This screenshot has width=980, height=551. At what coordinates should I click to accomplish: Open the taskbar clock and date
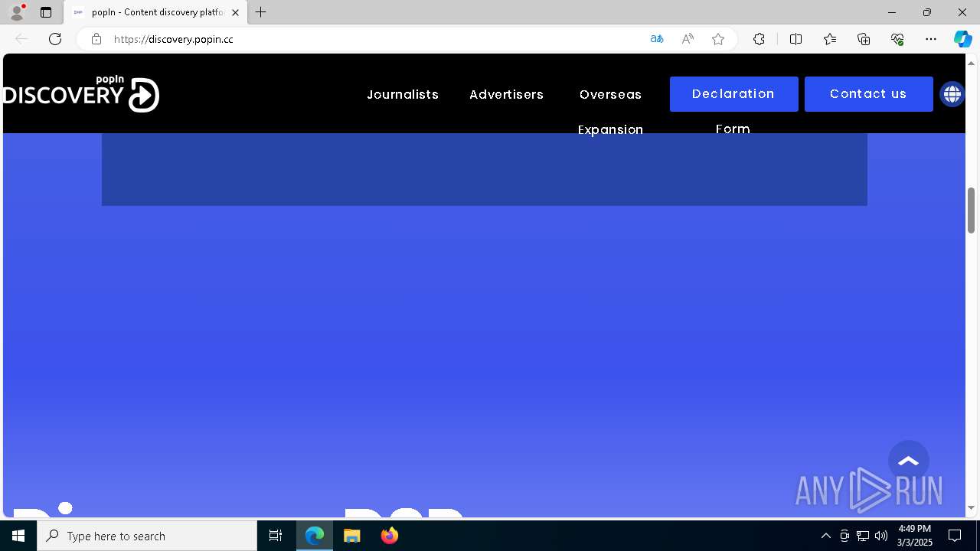(915, 536)
